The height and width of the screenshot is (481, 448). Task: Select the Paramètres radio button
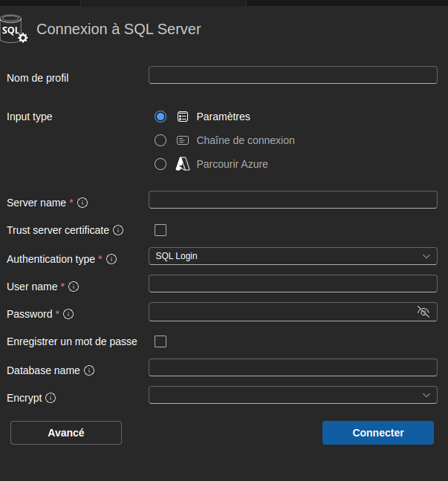pyautogui.click(x=160, y=117)
